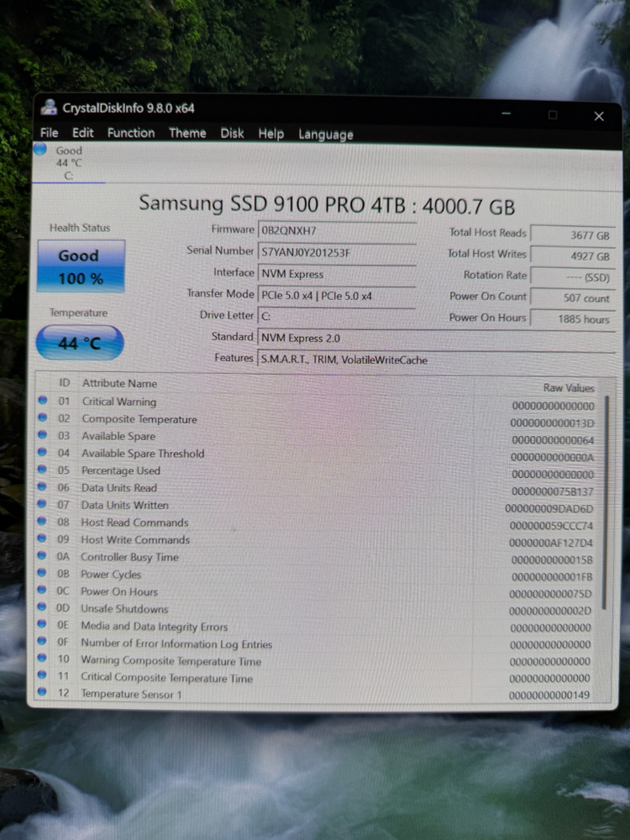Click the blue status dot on drive tab
Screen dimensions: 630x840
(x=40, y=150)
